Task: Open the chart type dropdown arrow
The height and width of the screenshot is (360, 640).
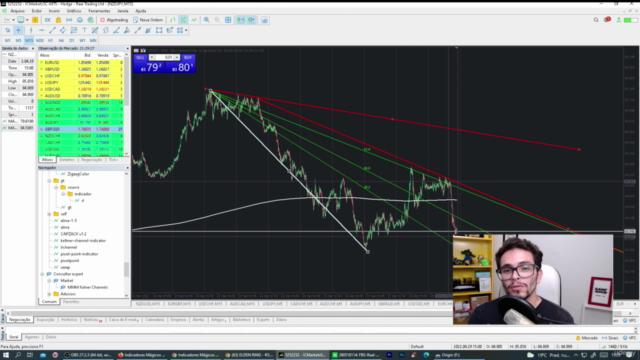Action: [13, 20]
